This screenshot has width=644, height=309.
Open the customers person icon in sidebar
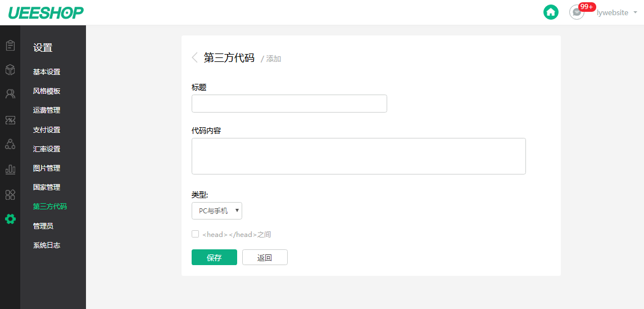[x=10, y=94]
